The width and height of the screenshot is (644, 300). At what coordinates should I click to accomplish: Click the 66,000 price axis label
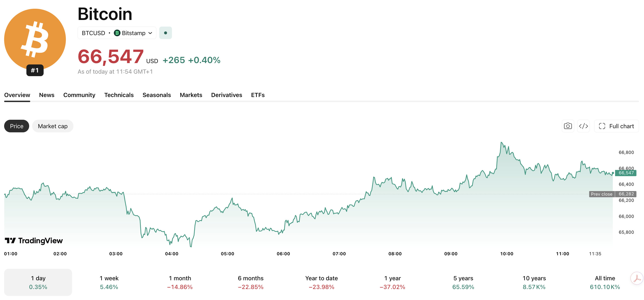pos(626,216)
